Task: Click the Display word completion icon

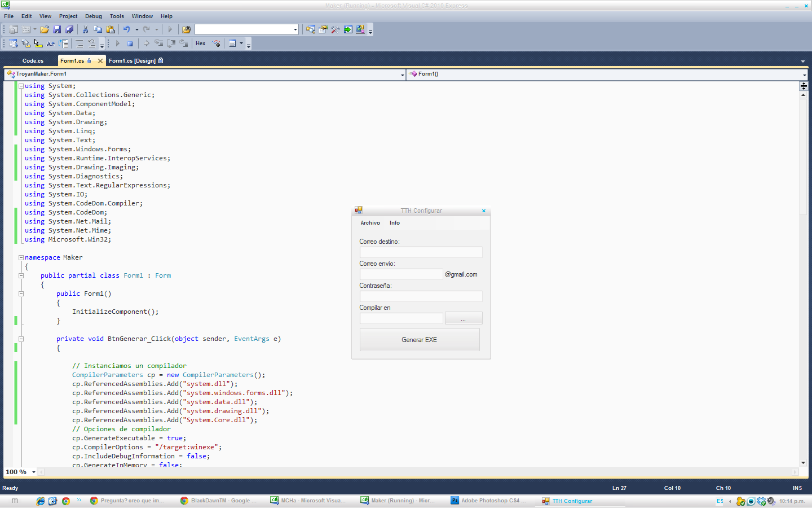Action: 51,43
